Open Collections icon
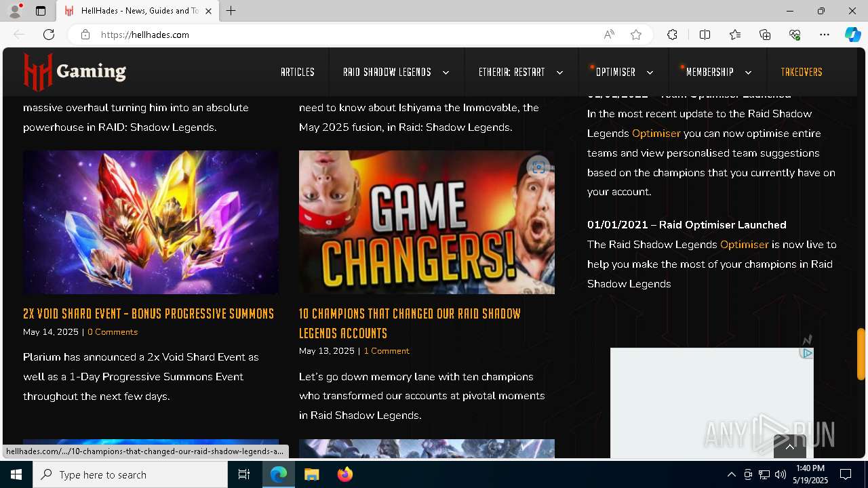The image size is (868, 488). point(765,35)
